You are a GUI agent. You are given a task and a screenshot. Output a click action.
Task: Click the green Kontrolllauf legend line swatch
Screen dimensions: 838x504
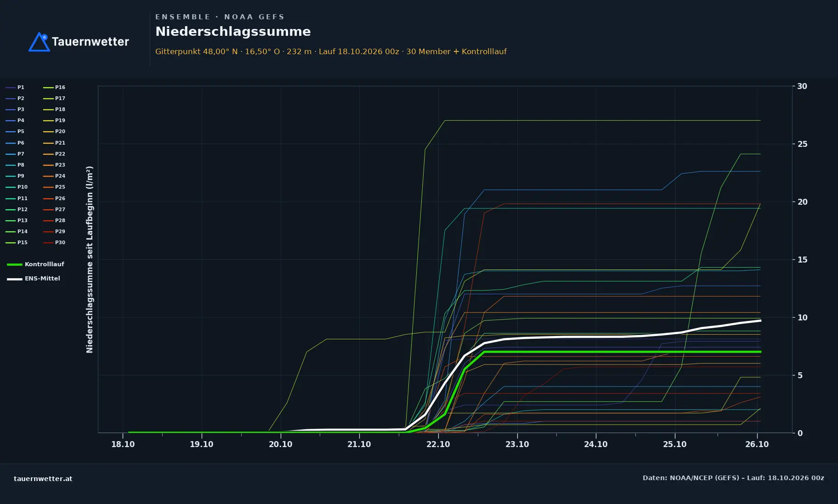click(x=15, y=264)
